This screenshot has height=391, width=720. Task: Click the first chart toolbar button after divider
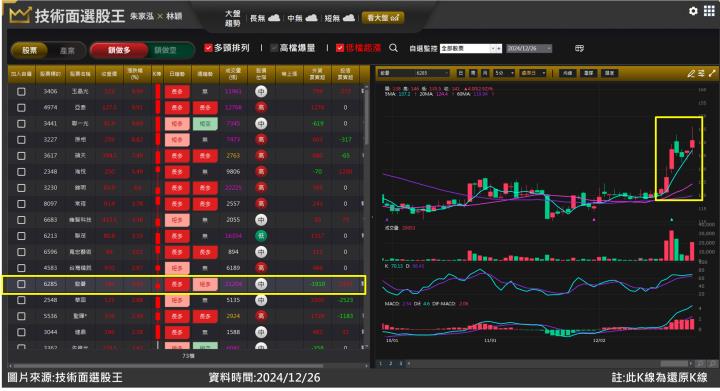pos(568,73)
